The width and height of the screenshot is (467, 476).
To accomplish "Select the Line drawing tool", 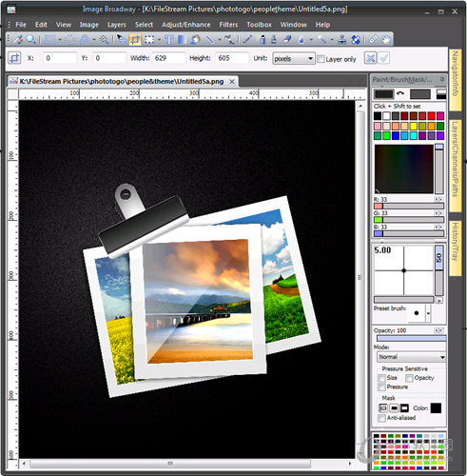I will pos(209,40).
